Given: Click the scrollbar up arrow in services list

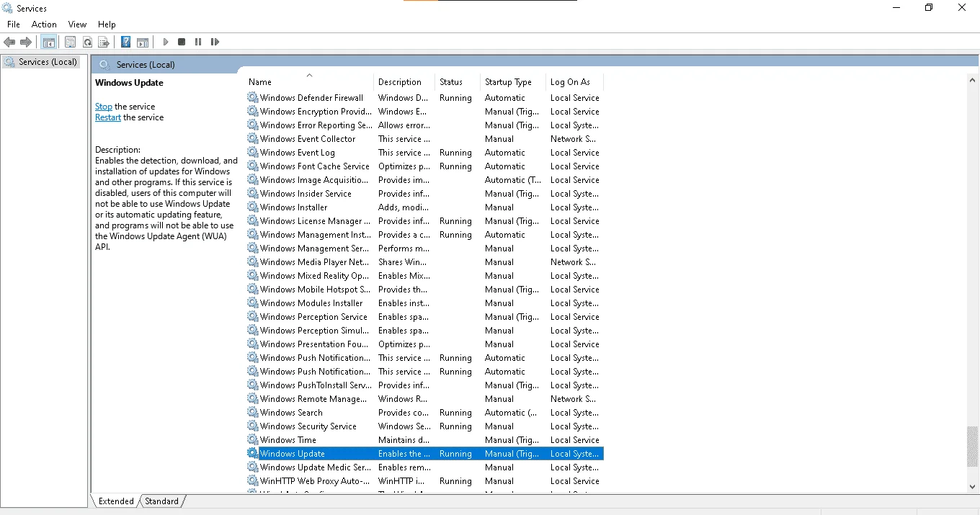Looking at the screenshot, I should pos(973,80).
